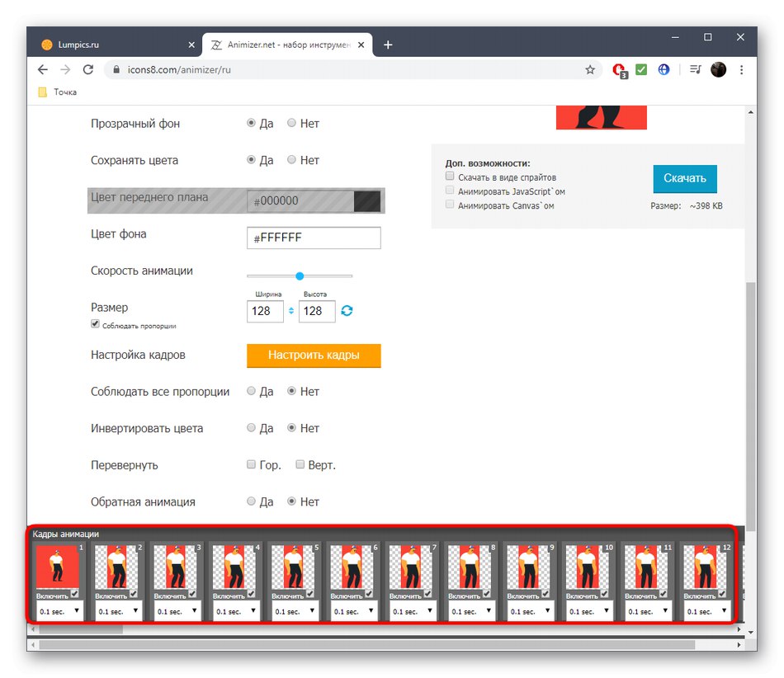Enable the 'Скачать в виде спрайтов' checkbox
The image size is (784, 678).
[x=450, y=175]
